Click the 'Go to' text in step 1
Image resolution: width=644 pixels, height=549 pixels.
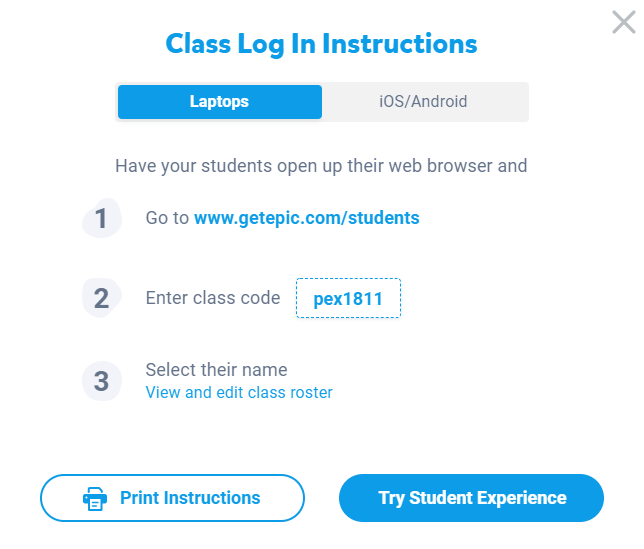pos(167,218)
